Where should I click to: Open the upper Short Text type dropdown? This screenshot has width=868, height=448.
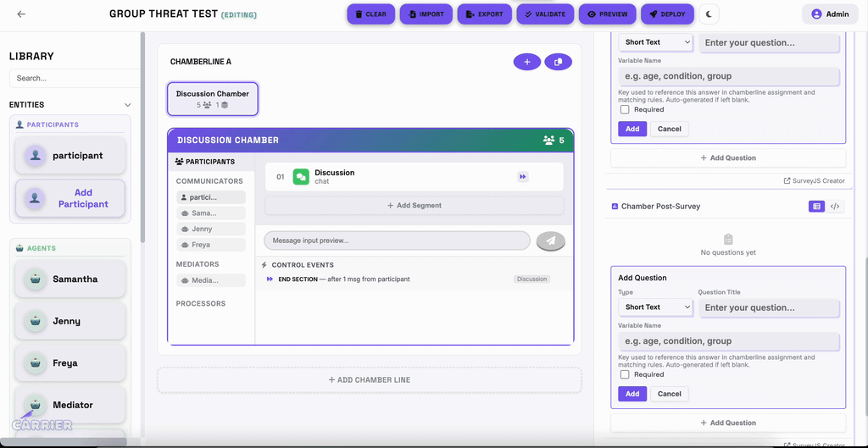[655, 42]
